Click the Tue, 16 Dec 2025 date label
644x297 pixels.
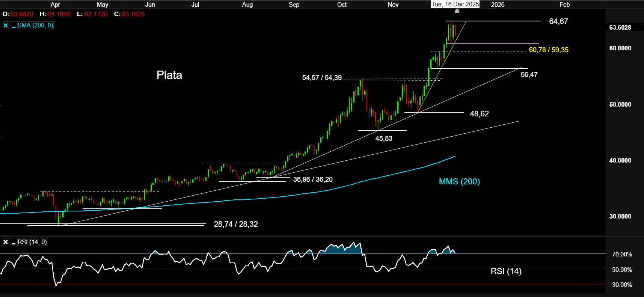(455, 4)
